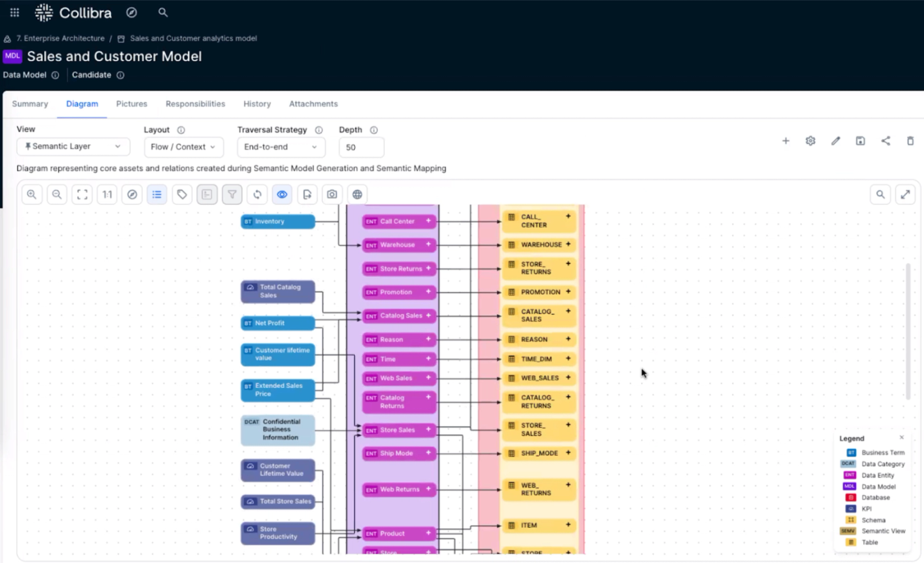
Task: Toggle the list overview button
Action: 157,194
